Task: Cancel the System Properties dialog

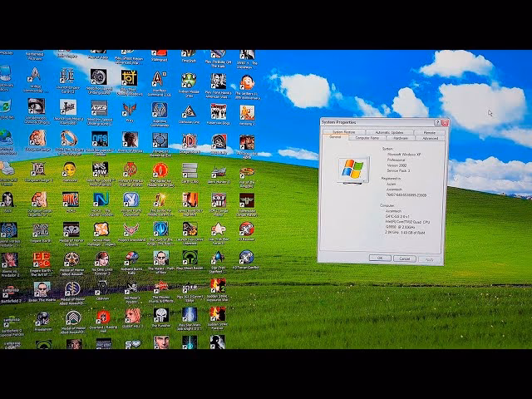Action: coord(404,259)
